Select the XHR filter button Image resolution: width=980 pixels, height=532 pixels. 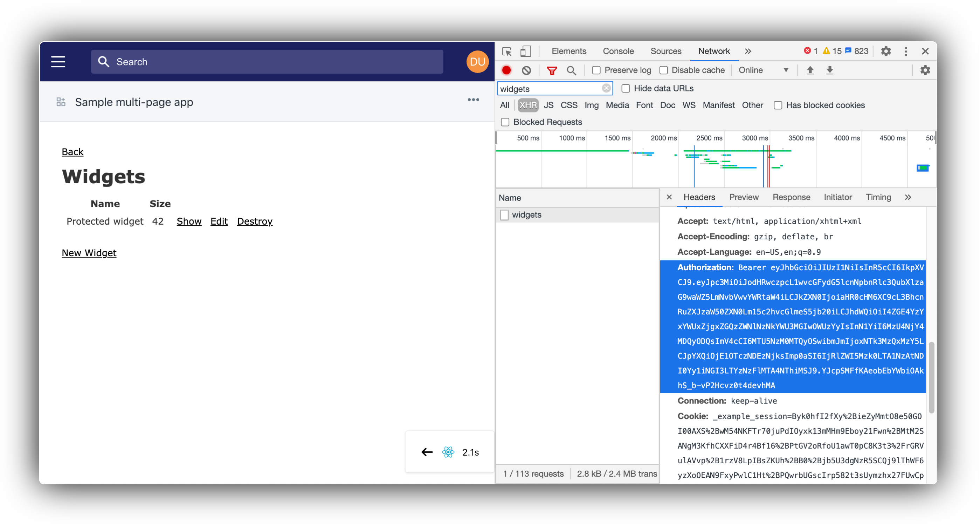(527, 105)
